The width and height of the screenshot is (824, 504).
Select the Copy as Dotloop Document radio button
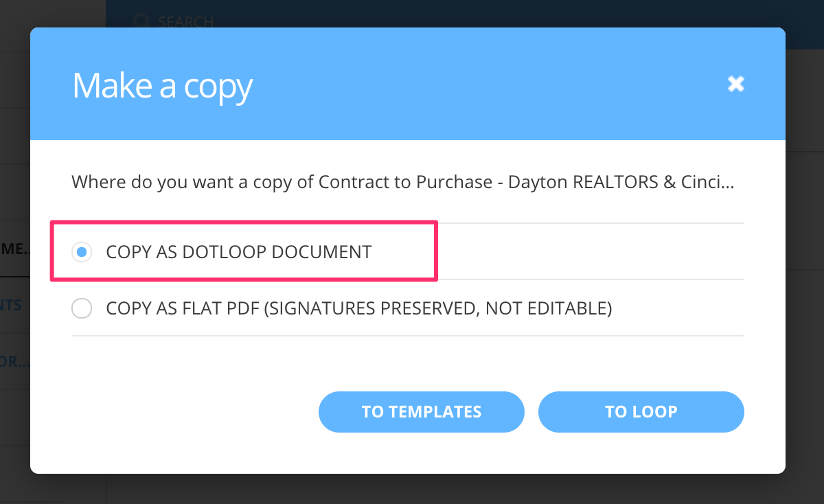[82, 252]
